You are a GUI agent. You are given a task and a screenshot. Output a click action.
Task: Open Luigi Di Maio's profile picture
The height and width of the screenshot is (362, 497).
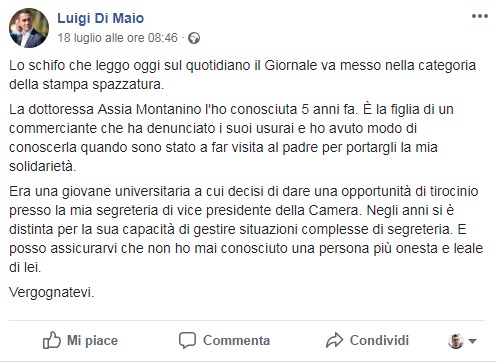click(x=29, y=28)
